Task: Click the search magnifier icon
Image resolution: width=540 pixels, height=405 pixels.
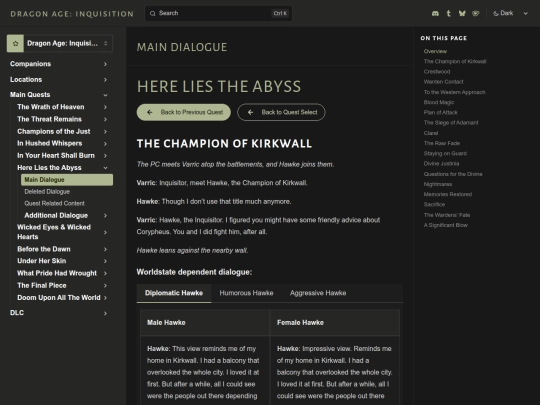Action: (x=152, y=13)
